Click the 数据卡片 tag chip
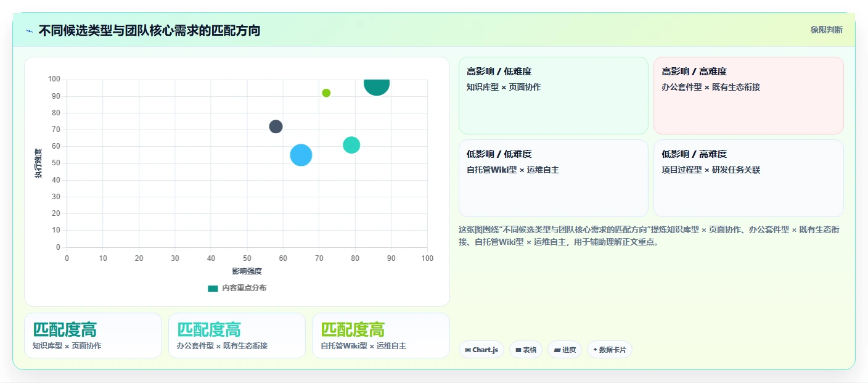Viewport: 868px width, 383px height. pos(609,350)
